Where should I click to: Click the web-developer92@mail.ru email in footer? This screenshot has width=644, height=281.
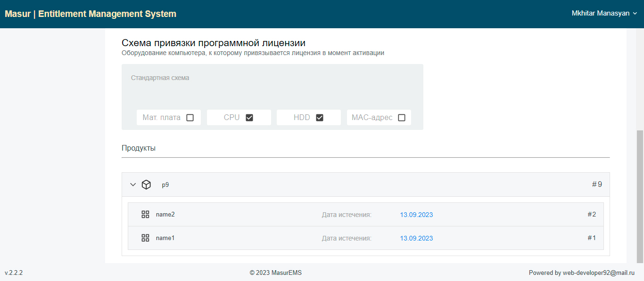point(599,273)
